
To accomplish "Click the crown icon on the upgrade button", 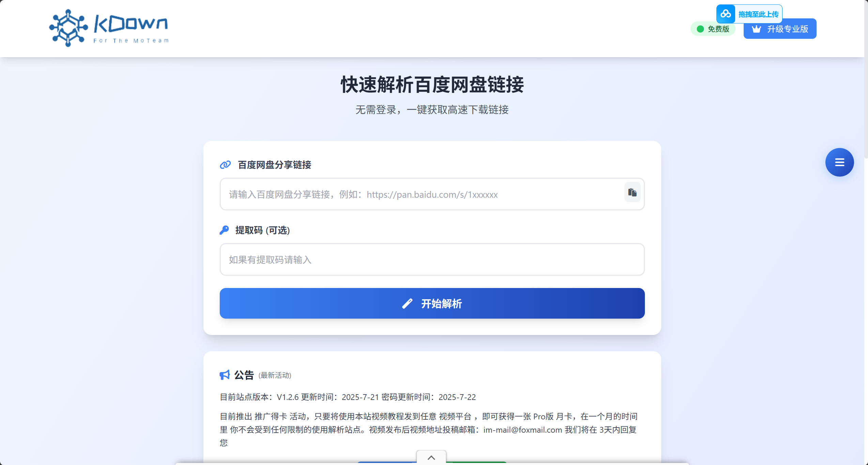I will [x=756, y=29].
